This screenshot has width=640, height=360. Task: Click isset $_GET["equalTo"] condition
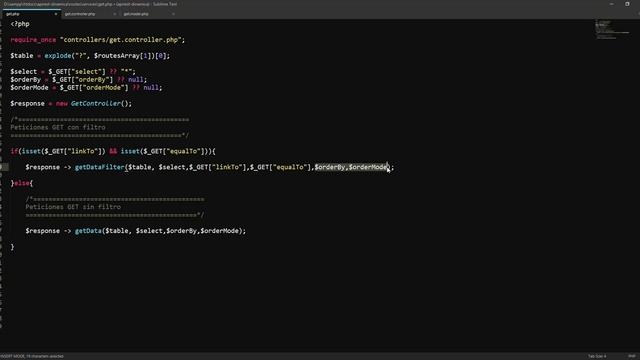[166, 151]
